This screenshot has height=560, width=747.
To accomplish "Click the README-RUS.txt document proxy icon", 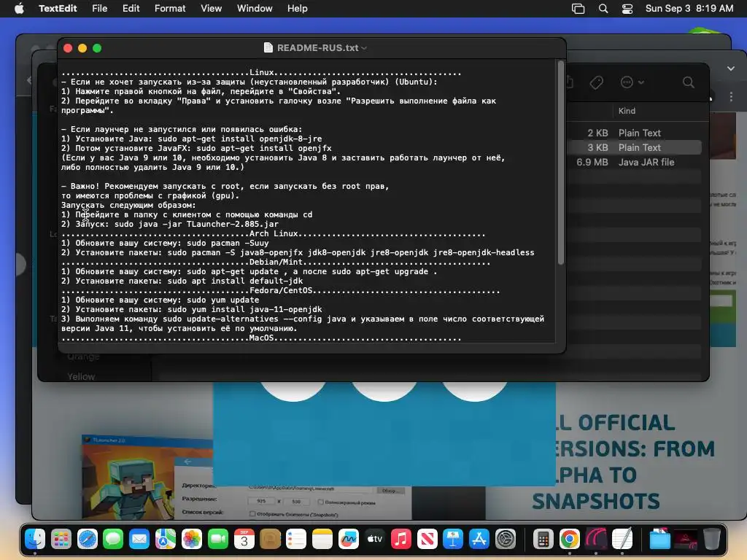I will 268,47.
